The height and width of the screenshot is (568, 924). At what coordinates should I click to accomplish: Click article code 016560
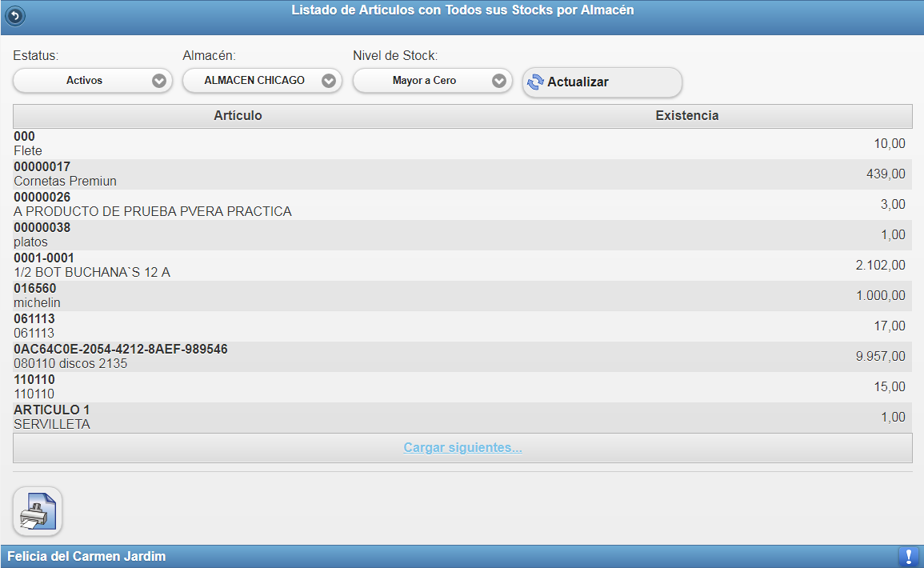[x=34, y=289]
